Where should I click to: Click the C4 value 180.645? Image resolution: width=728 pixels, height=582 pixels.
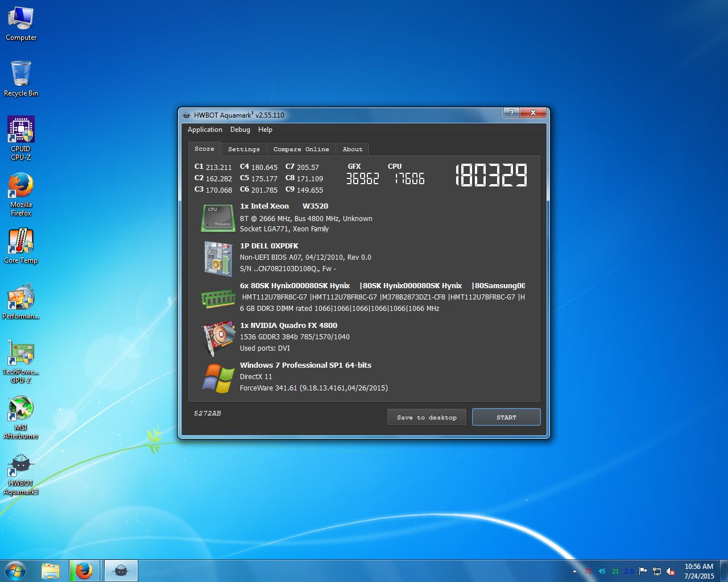(264, 167)
